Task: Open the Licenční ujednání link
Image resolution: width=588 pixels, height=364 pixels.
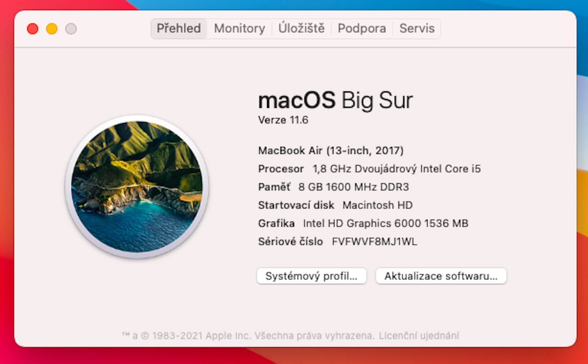Action: pos(419,336)
